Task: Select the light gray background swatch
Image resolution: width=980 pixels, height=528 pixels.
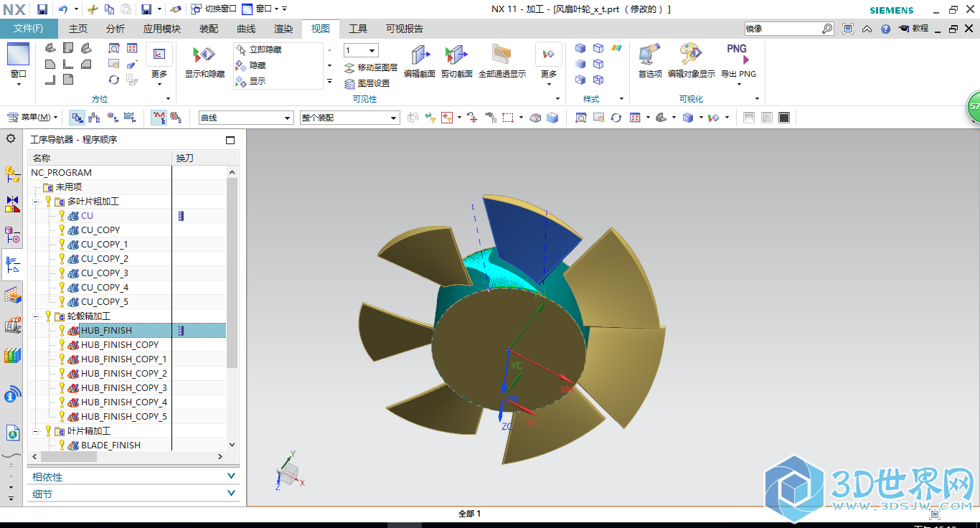Action: [x=749, y=118]
